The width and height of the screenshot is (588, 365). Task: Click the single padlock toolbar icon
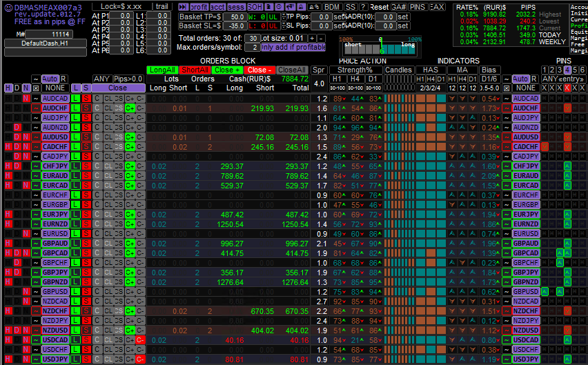[301, 7]
